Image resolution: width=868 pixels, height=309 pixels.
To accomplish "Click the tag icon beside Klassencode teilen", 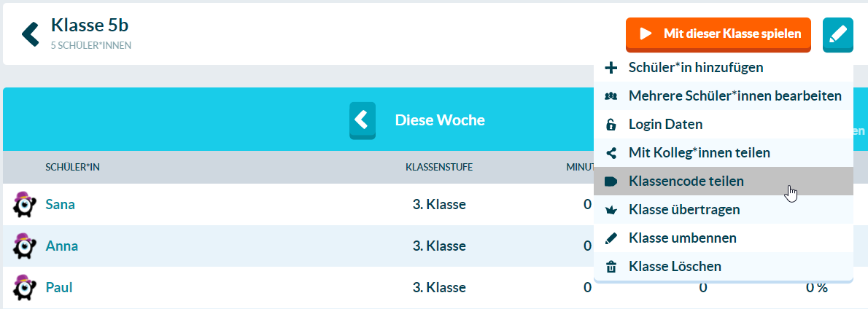I will [611, 181].
